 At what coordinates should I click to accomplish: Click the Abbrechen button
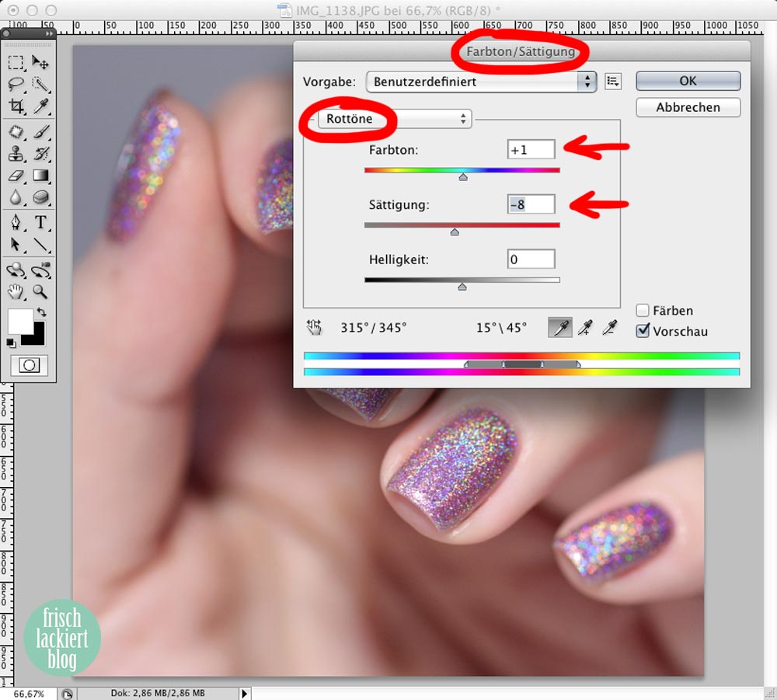[x=688, y=107]
